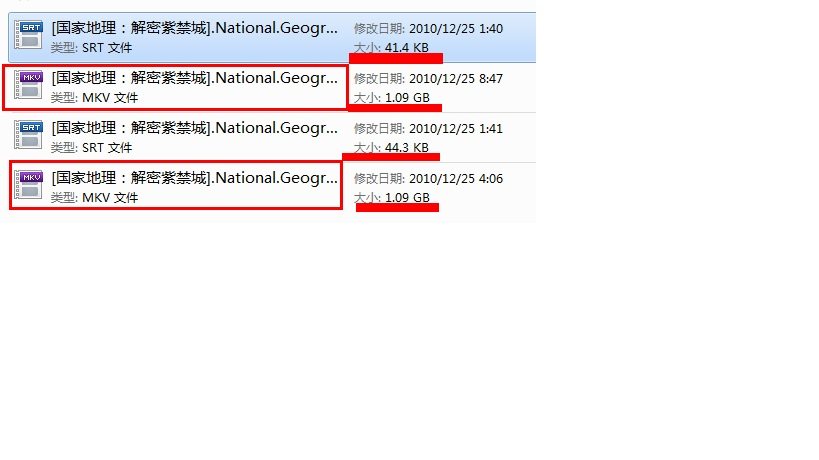Click the MKV file icon dated 4:06
Screen dimensions: 819x460
tap(28, 185)
